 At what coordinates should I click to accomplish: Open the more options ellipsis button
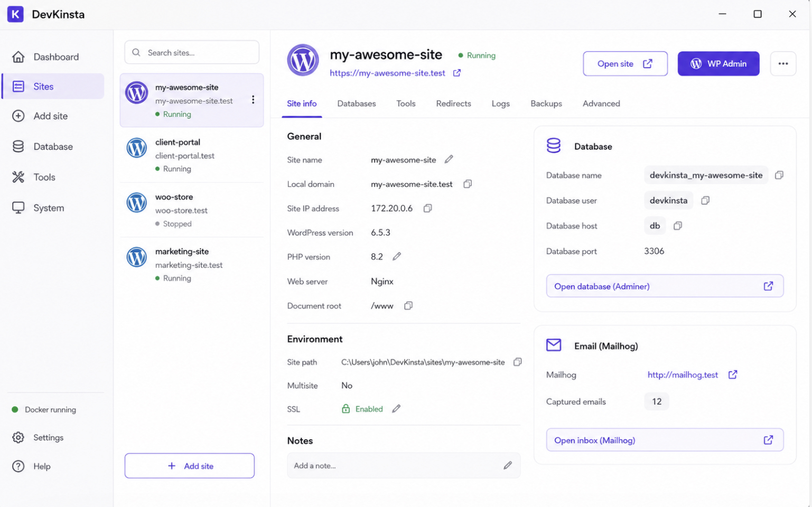(x=783, y=63)
